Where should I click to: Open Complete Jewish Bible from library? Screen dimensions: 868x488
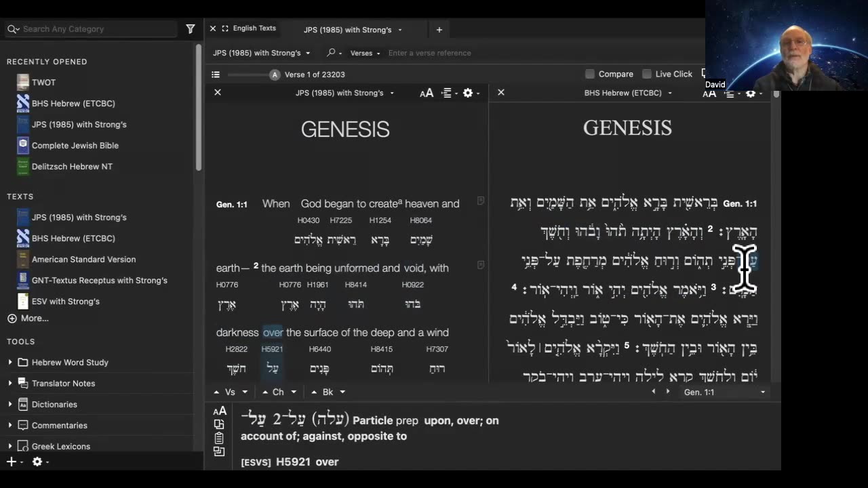point(75,145)
